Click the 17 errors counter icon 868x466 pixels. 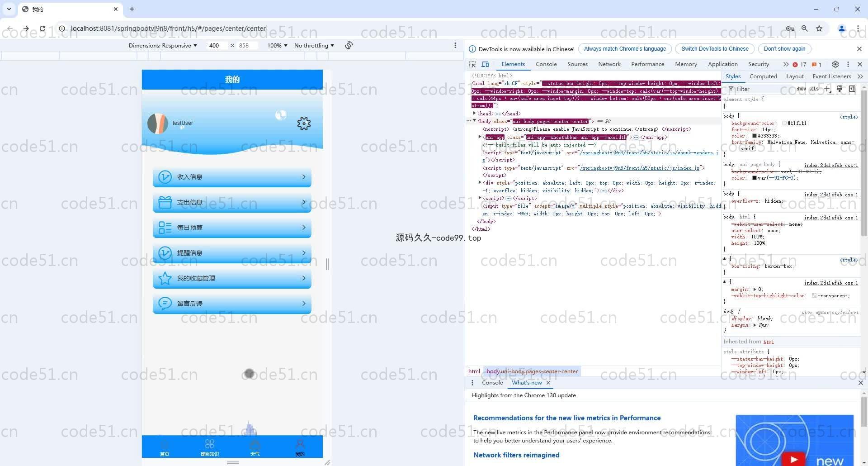799,64
